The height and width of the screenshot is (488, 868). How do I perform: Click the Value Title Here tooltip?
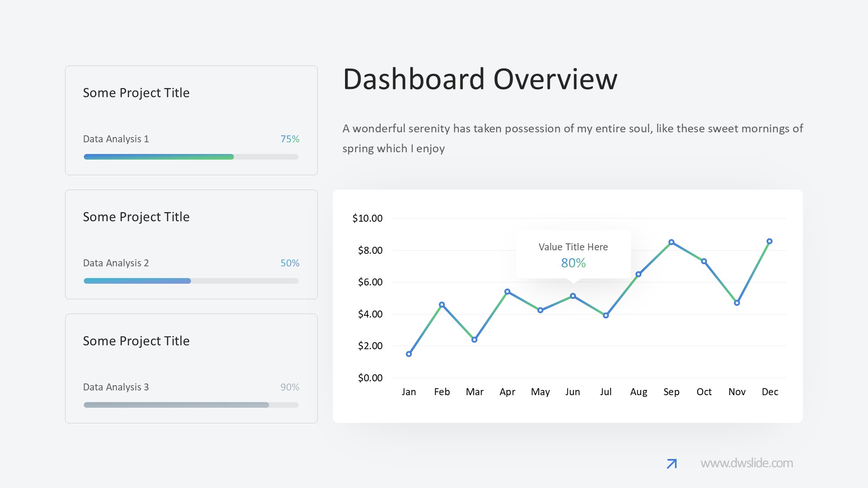(573, 247)
